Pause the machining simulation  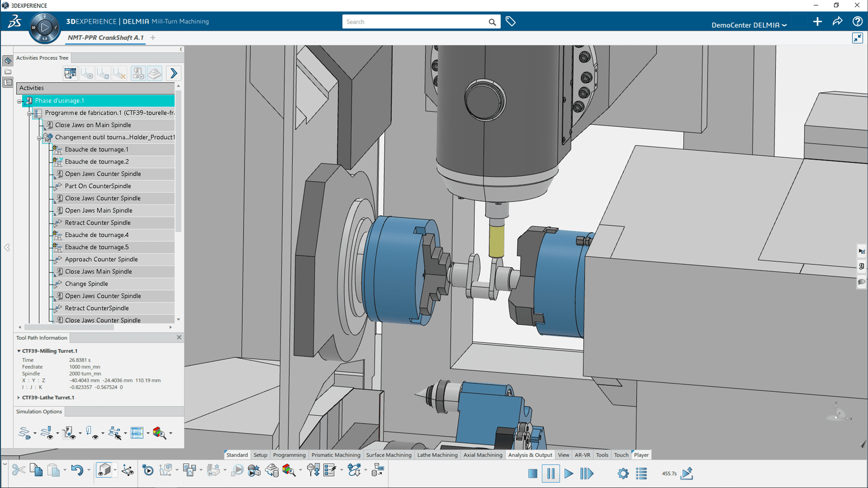click(x=551, y=474)
